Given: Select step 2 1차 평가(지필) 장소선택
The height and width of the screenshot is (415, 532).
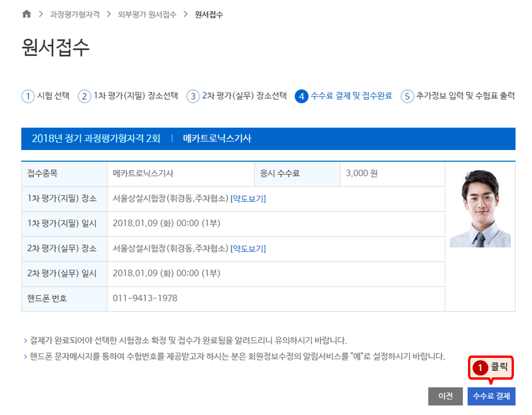Looking at the screenshot, I should coord(128,96).
